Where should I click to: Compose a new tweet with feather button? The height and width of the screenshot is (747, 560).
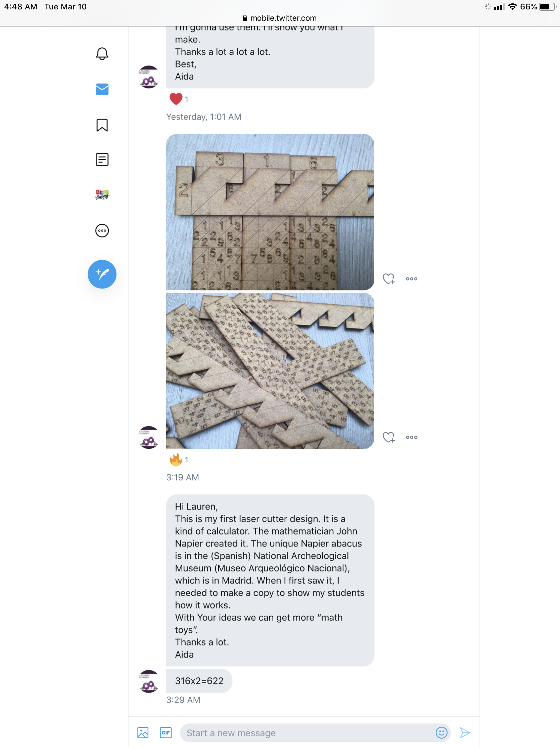click(x=102, y=274)
